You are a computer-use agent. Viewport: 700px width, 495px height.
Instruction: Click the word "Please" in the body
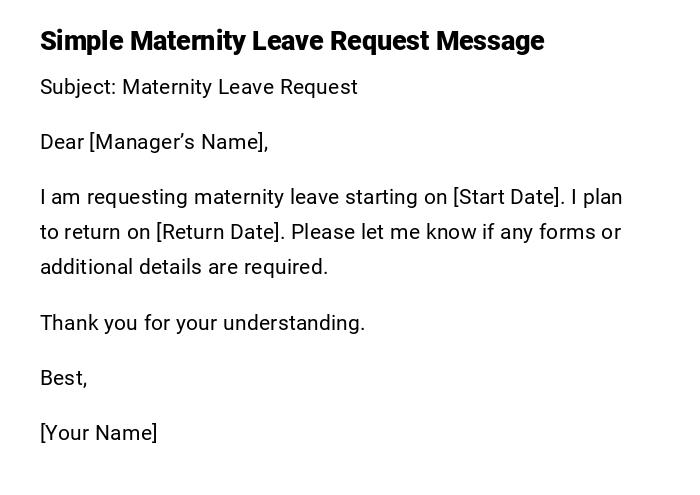tap(323, 232)
